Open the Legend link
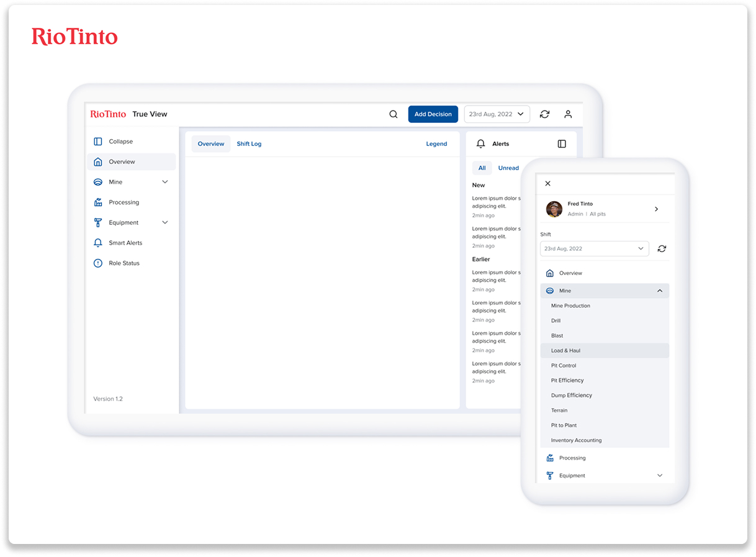Viewport: 756px width, 557px height. 436,144
